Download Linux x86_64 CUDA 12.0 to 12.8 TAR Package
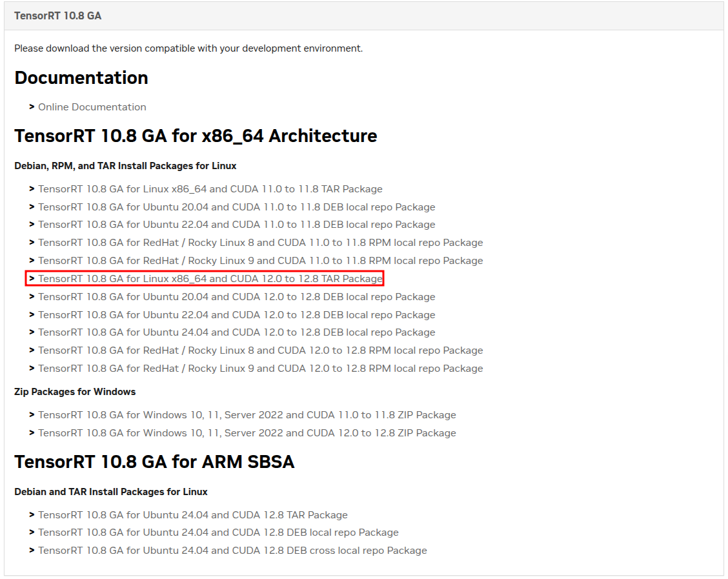The height and width of the screenshot is (579, 728). click(210, 279)
